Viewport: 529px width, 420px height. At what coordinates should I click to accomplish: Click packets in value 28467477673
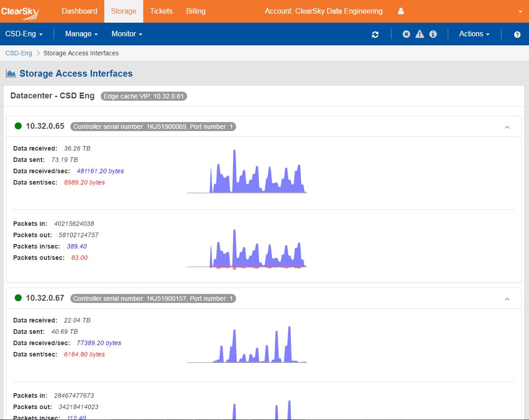pos(74,396)
